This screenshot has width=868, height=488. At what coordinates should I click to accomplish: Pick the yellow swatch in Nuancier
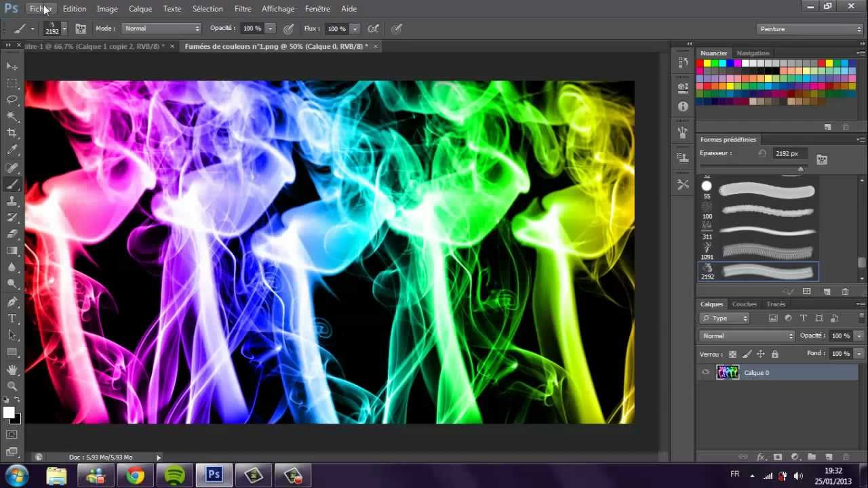707,63
